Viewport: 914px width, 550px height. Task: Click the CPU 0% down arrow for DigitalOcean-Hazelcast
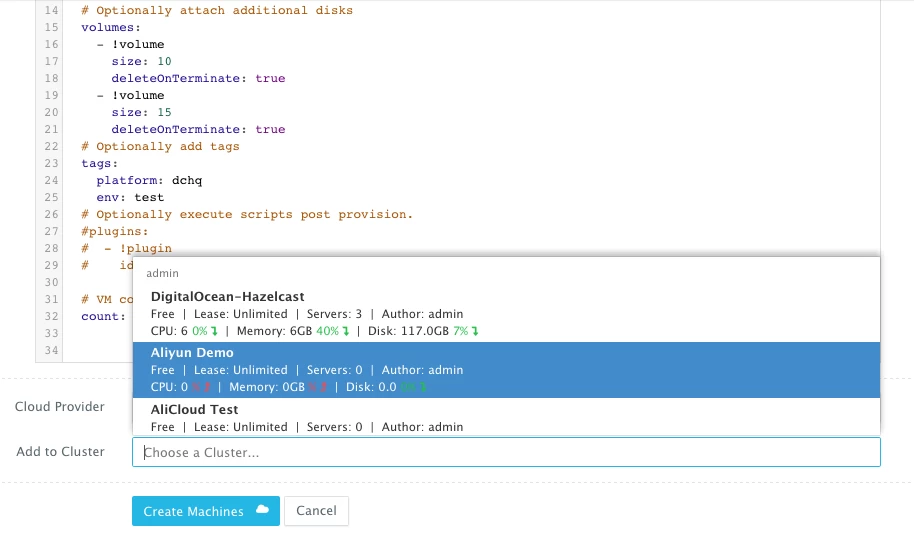[x=215, y=331]
